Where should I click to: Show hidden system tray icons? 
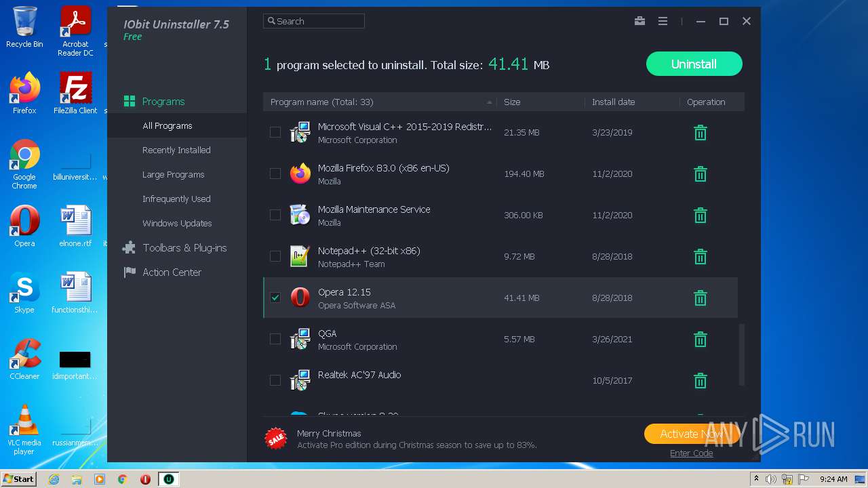click(756, 479)
